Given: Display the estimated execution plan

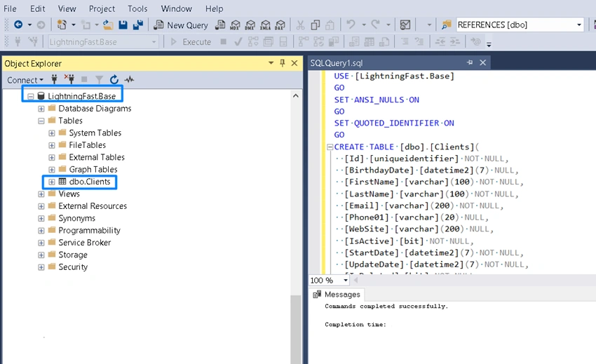Looking at the screenshot, I should (253, 41).
